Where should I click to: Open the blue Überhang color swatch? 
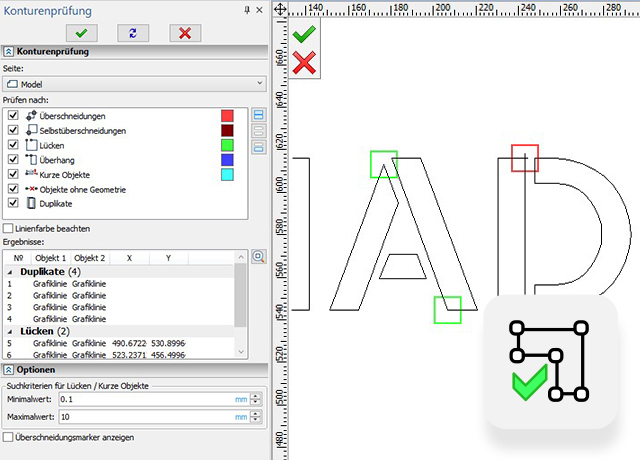coord(227,160)
